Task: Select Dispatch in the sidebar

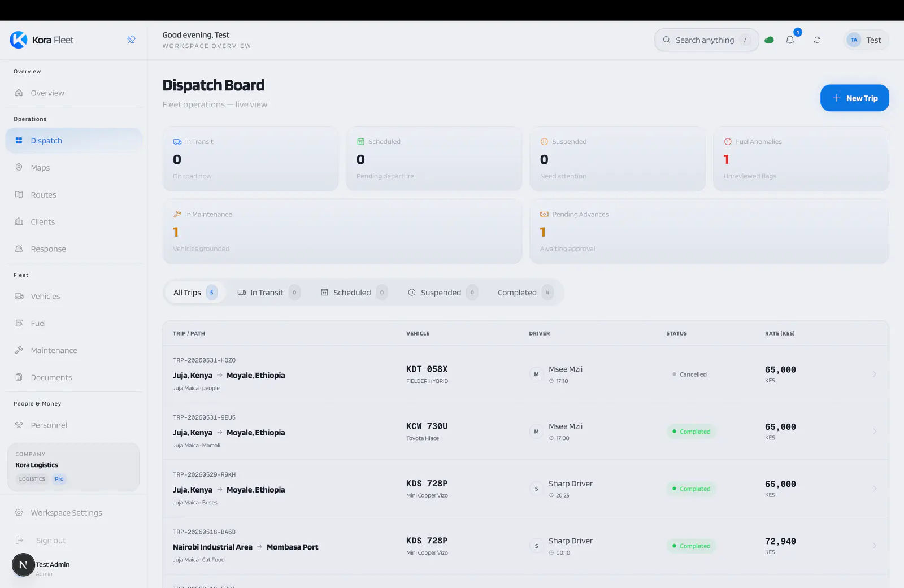Action: tap(74, 141)
